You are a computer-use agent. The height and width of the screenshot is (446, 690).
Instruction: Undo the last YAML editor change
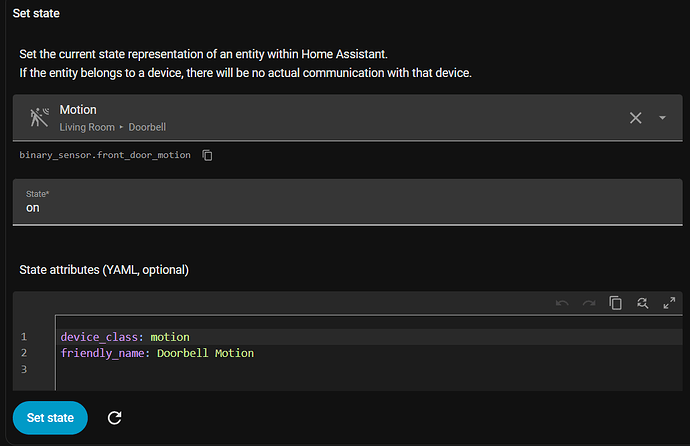pyautogui.click(x=562, y=303)
